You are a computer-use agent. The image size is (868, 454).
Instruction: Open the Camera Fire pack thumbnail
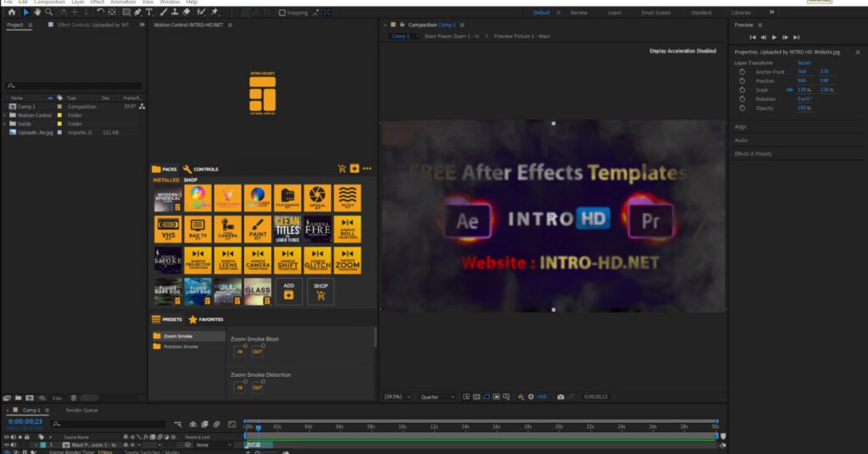317,229
